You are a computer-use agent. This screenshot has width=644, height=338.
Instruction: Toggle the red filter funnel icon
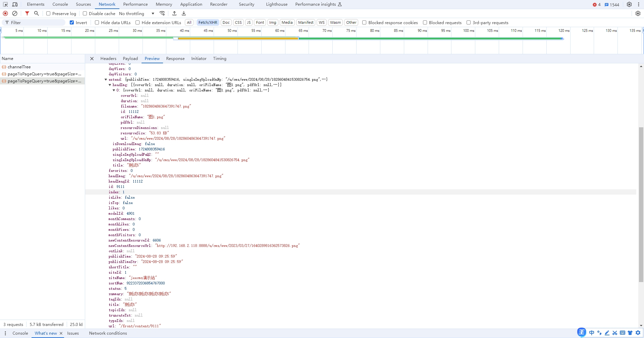click(27, 13)
